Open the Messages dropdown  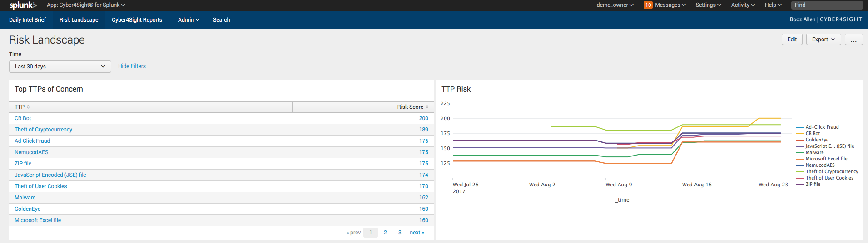click(670, 5)
